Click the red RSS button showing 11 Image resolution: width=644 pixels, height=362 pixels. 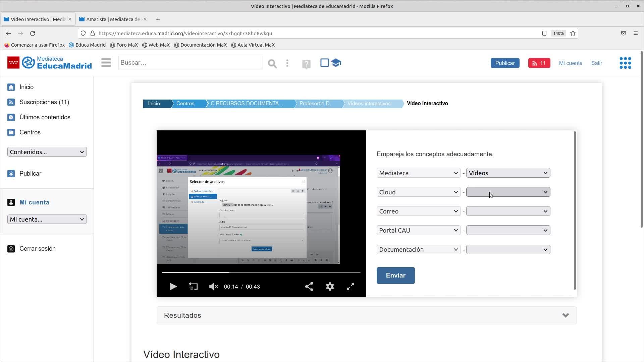click(x=539, y=63)
